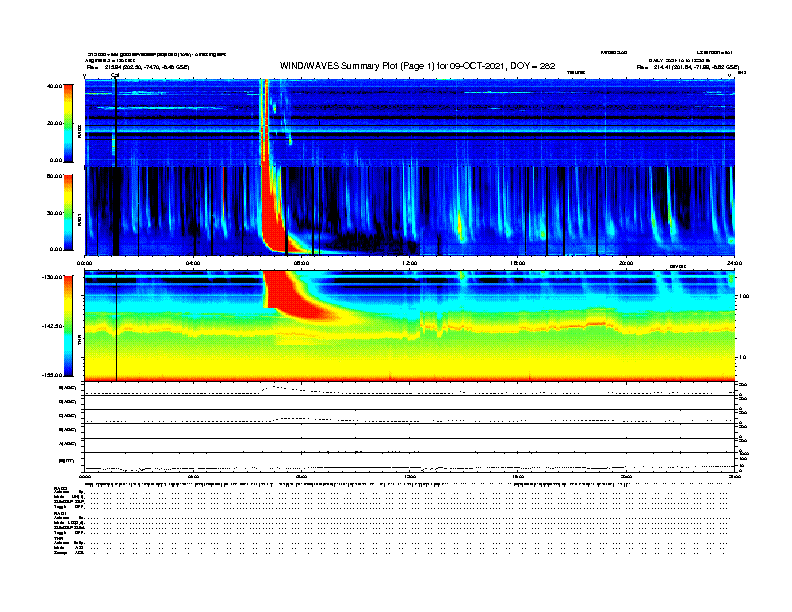This screenshot has width=792, height=612.
Task: Click the 16:00 label under RAD1 spectrogram
Action: pos(518,263)
